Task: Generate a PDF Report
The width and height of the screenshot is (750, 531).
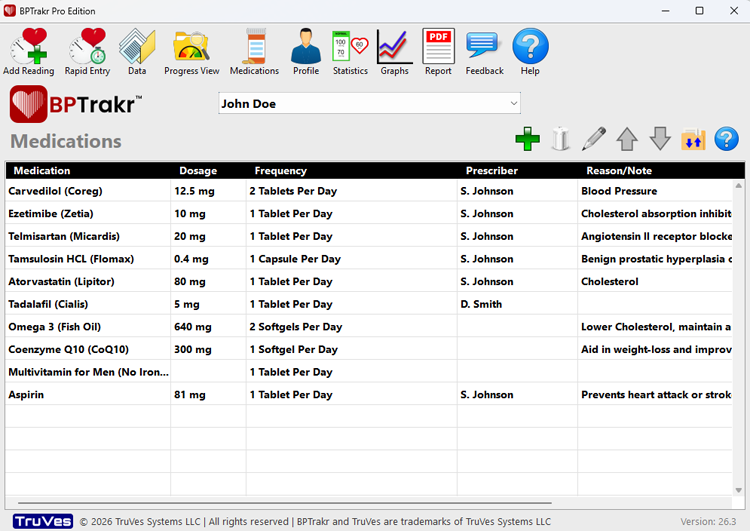Action: [438, 52]
